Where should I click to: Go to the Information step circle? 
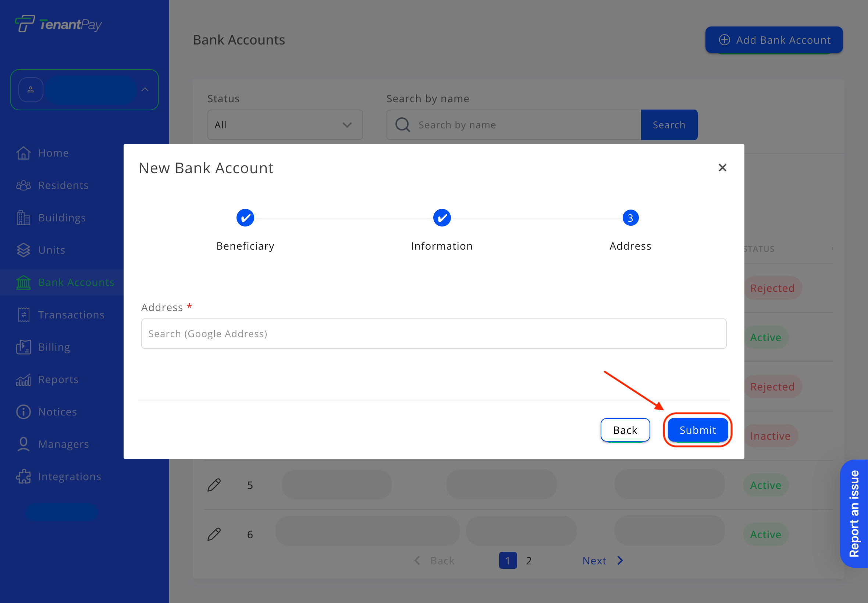coord(442,218)
